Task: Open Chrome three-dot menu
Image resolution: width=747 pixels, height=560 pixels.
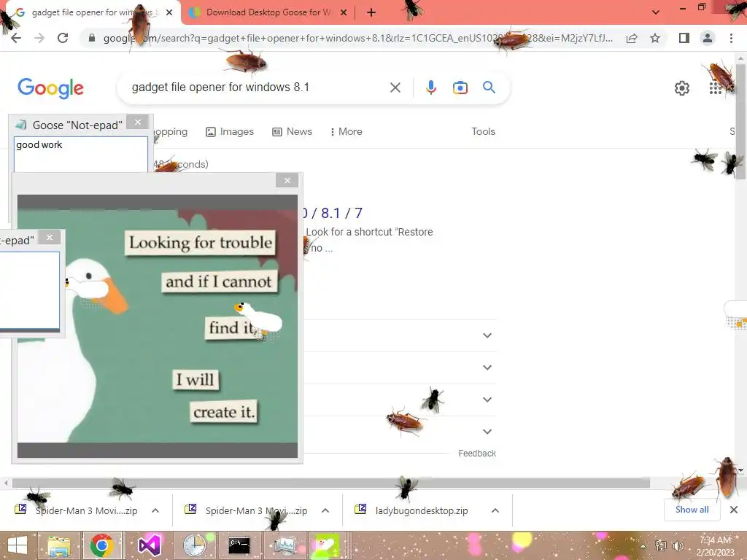Action: click(731, 38)
